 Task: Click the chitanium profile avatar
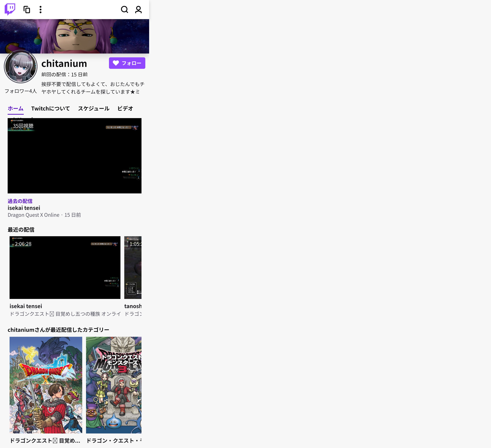pyautogui.click(x=21, y=67)
